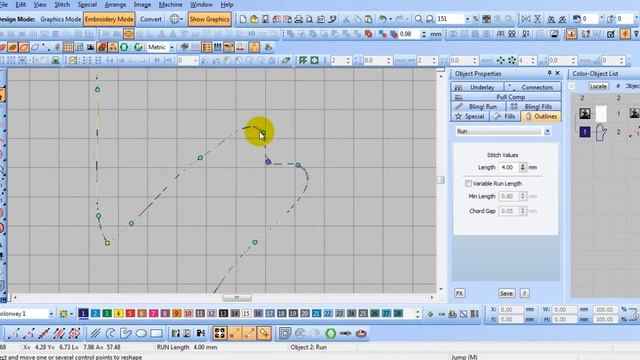The image size is (640, 360).
Task: Click the offset object concentric squares icon
Action: tap(285, 333)
